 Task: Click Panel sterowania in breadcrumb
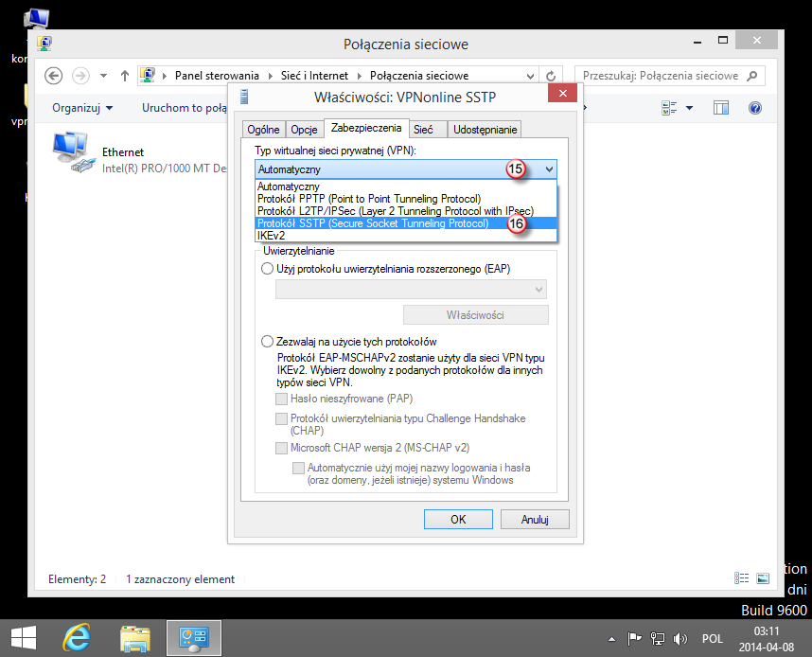click(x=217, y=76)
